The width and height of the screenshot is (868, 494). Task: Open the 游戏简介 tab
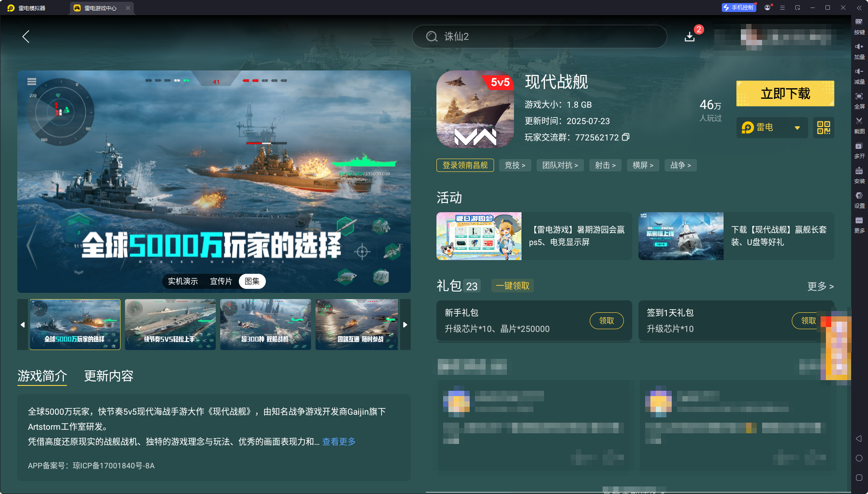(x=42, y=376)
